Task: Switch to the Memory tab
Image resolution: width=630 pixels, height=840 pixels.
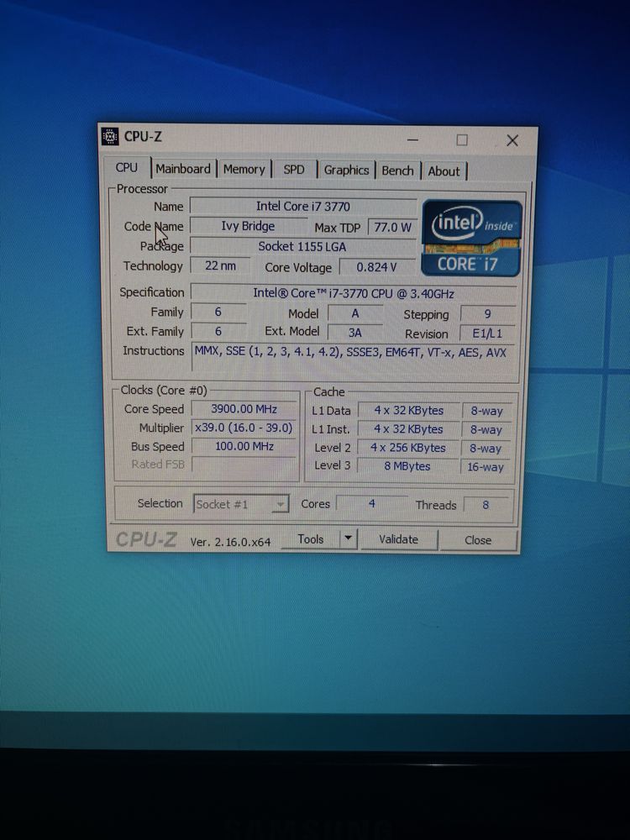Action: point(244,170)
